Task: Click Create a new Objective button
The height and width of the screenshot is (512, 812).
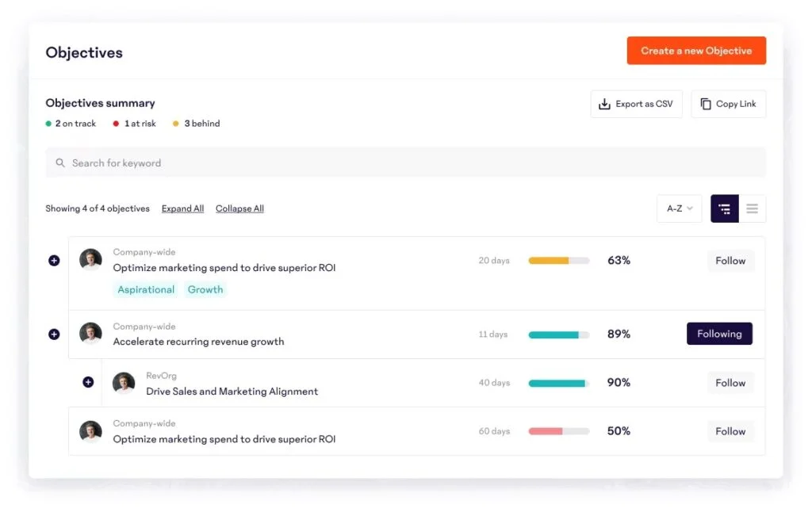Action: pos(695,51)
